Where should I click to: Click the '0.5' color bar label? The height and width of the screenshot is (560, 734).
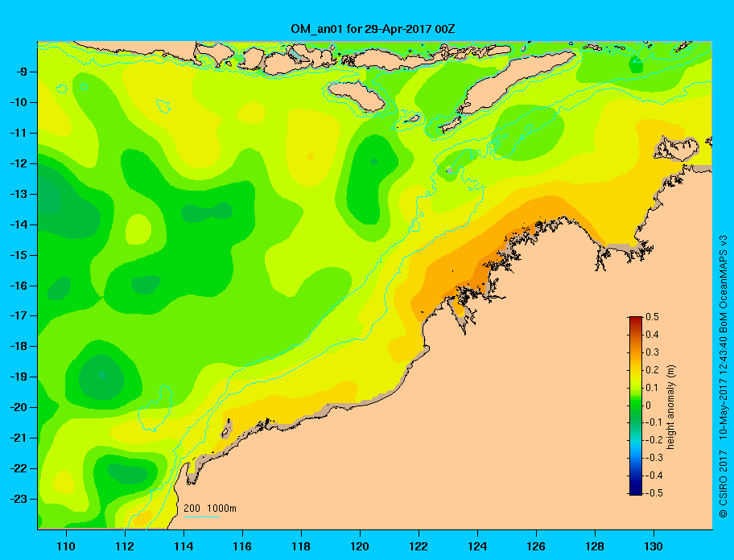point(652,317)
